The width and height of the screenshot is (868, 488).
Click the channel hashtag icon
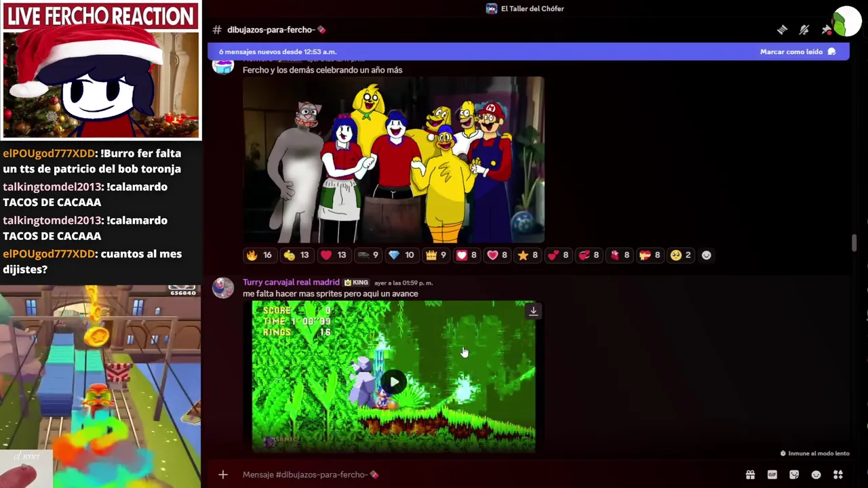217,30
